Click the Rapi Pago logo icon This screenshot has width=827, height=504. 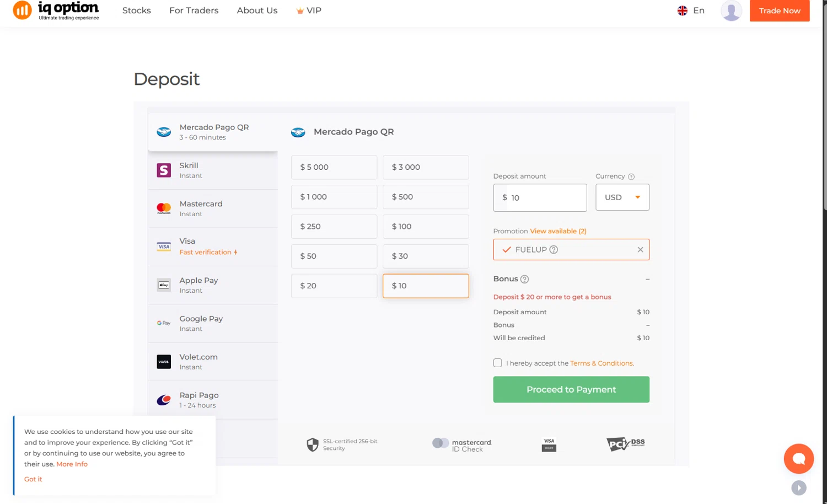point(164,400)
